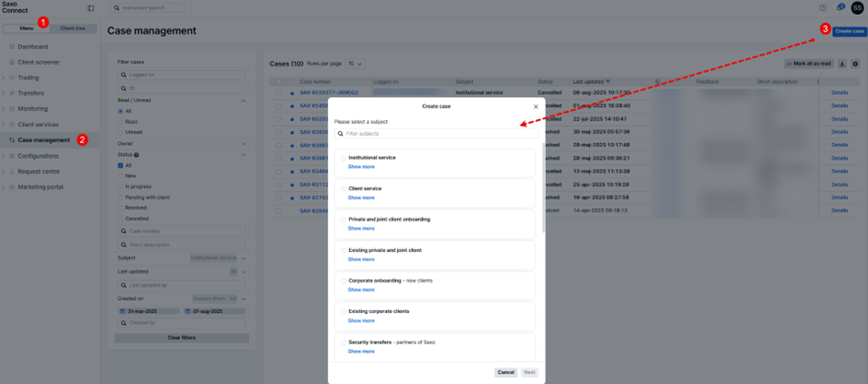
Task: Click the download cases icon
Action: coord(842,64)
